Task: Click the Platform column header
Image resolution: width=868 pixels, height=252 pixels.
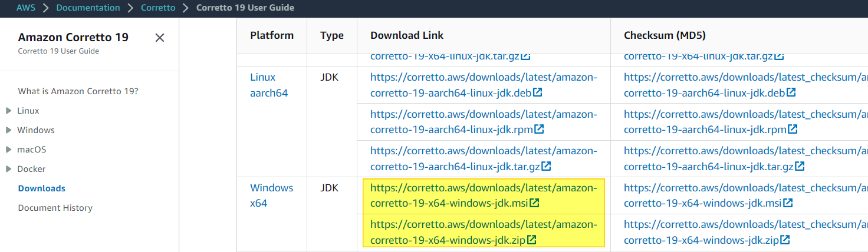Action: [272, 35]
